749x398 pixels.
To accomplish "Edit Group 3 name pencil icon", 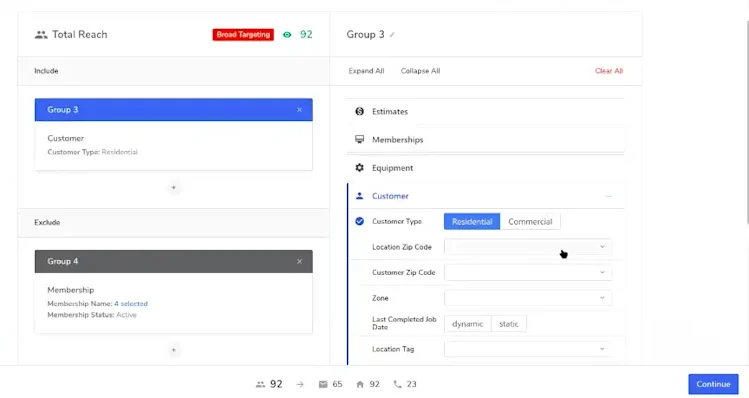I will click(392, 35).
